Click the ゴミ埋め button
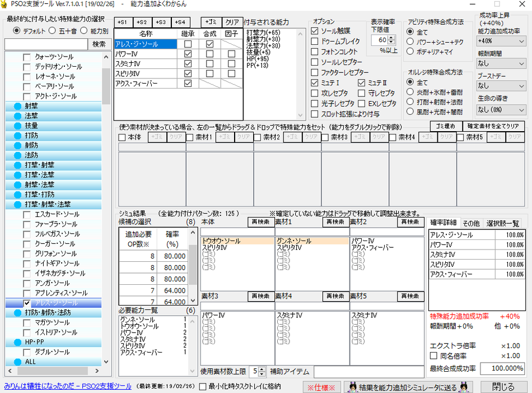532x393 pixels. click(446, 126)
